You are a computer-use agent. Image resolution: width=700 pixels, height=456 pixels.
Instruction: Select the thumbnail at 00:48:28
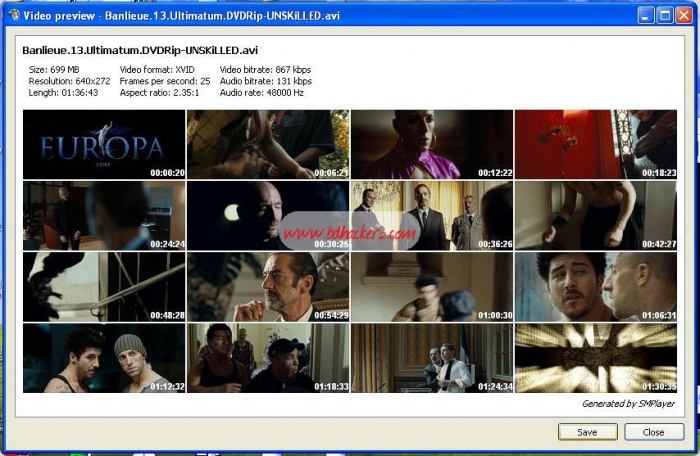[104, 287]
